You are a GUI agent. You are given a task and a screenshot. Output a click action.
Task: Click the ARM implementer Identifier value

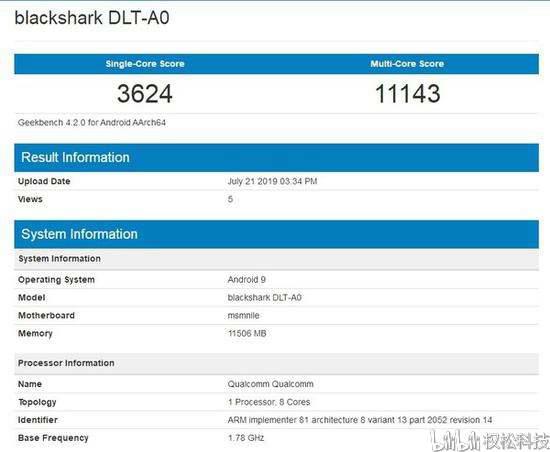point(360,420)
